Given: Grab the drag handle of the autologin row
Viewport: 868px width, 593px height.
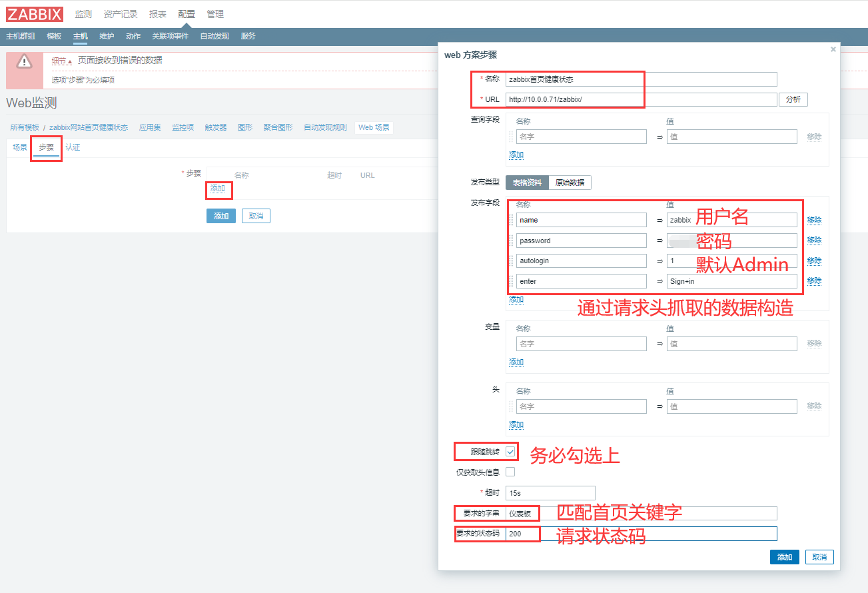Looking at the screenshot, I should coord(511,261).
